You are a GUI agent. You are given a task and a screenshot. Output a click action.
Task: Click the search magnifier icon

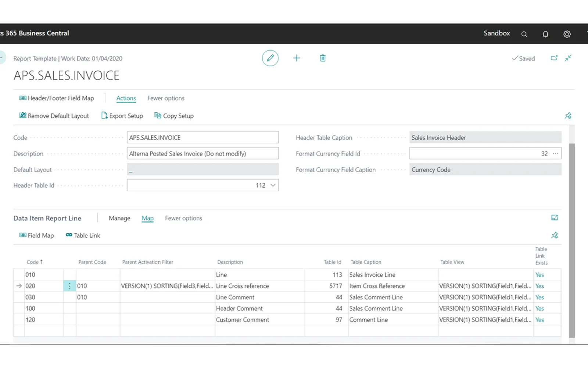(524, 34)
